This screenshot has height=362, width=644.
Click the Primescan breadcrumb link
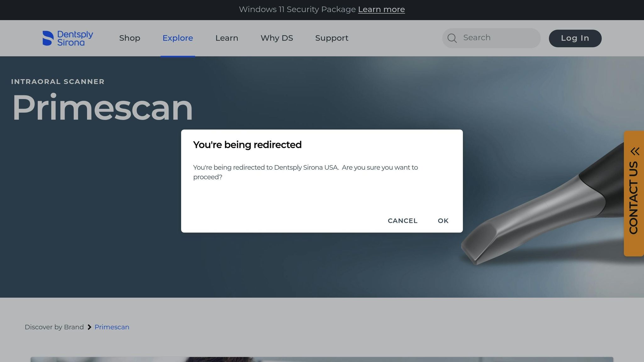[x=112, y=327]
